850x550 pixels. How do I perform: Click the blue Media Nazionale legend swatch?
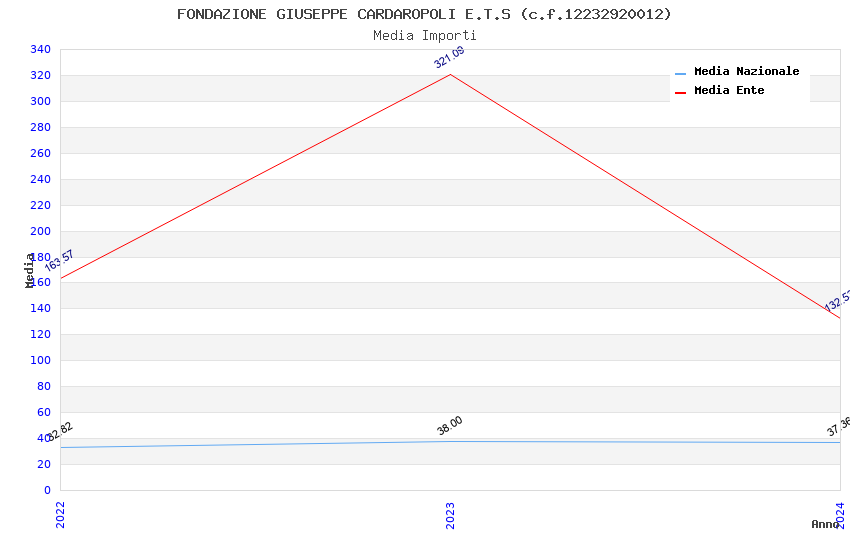coord(680,74)
